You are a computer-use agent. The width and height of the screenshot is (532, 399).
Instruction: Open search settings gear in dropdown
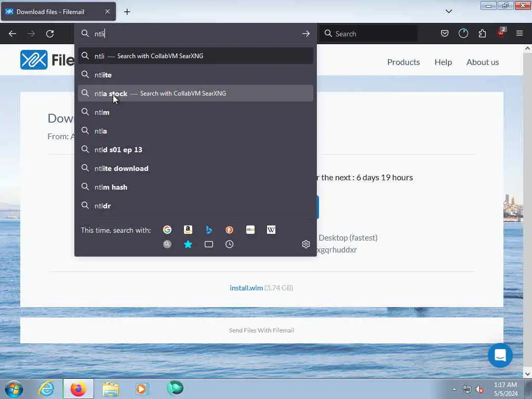coord(305,244)
